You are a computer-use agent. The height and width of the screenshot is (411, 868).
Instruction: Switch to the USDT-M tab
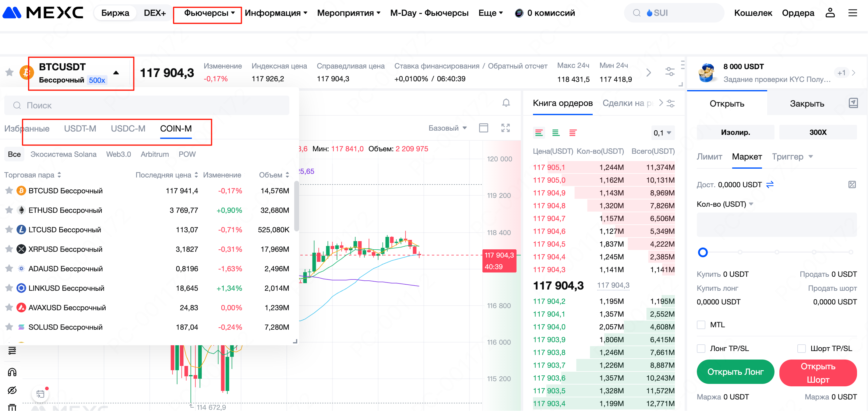[x=80, y=129]
